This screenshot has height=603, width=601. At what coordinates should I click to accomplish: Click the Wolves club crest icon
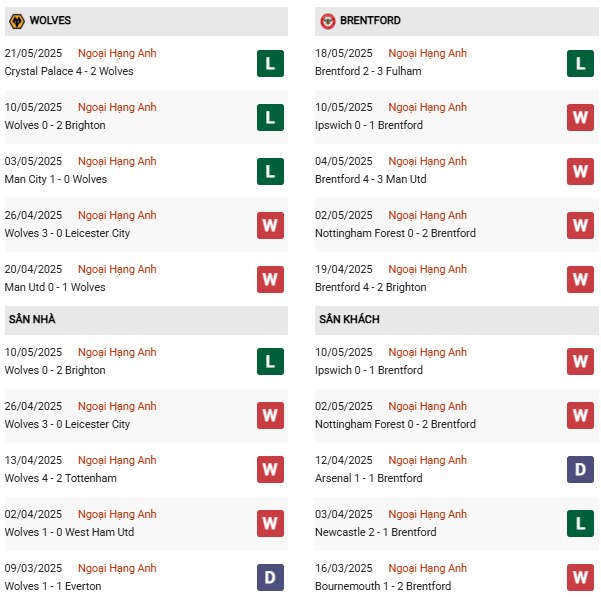17,20
